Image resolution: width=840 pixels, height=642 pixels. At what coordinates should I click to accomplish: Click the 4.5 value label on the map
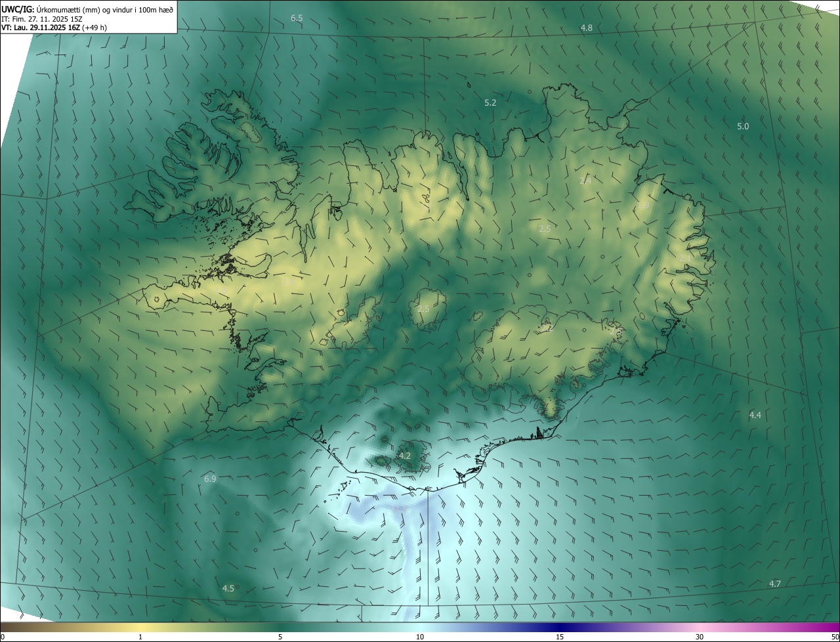(x=228, y=588)
